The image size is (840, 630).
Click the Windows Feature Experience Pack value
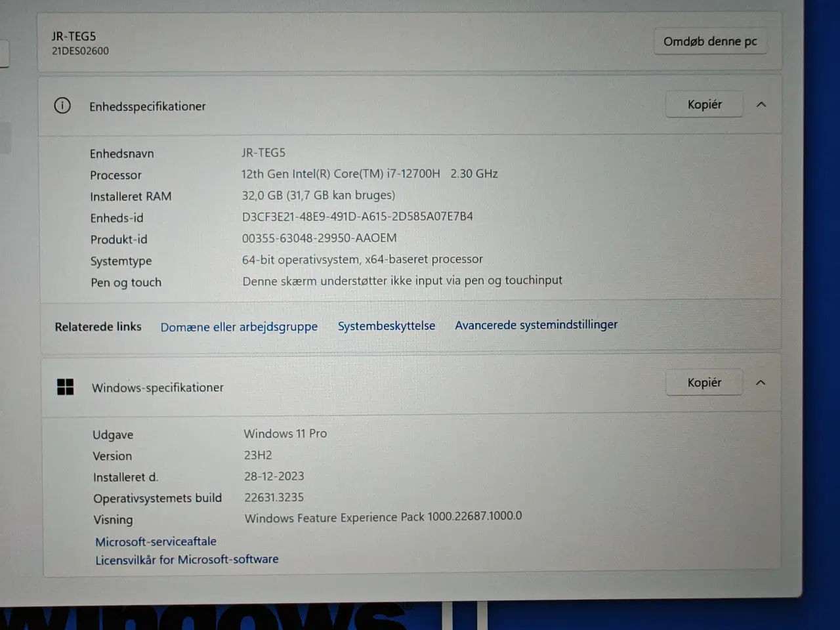tap(383, 516)
